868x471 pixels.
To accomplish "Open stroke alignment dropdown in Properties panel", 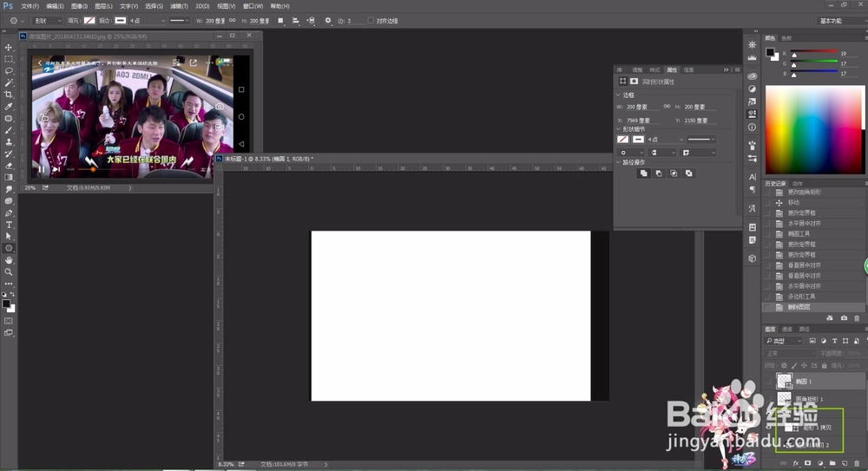I will (630, 153).
